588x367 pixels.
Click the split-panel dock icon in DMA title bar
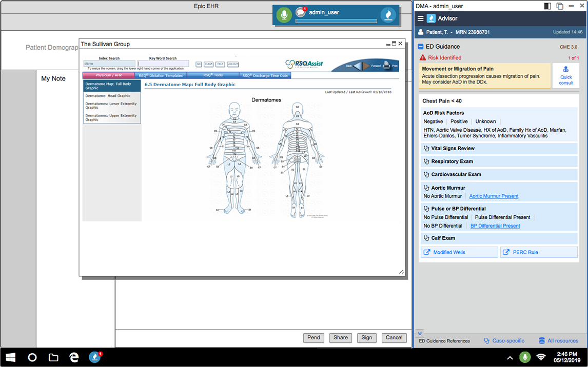point(547,6)
